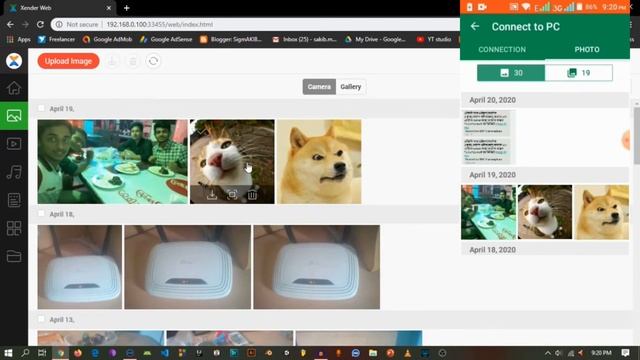Download the hovered cat photo

point(212,195)
